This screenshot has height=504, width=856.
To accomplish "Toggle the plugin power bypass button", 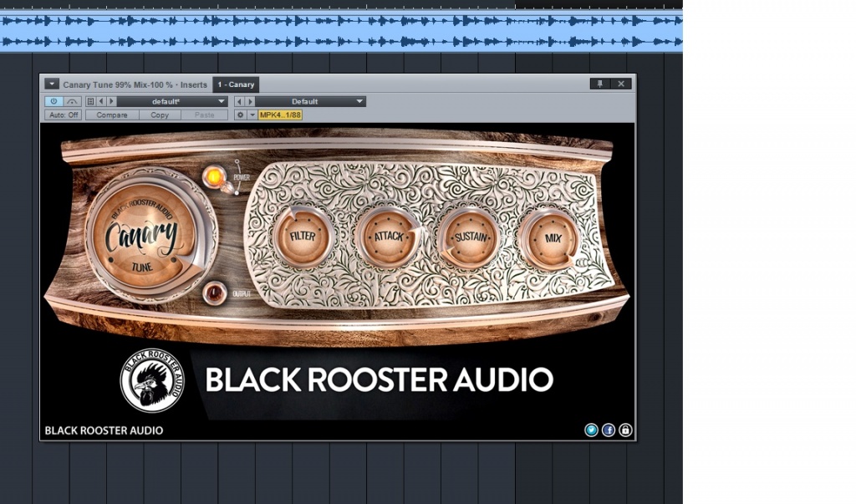I will pos(53,102).
